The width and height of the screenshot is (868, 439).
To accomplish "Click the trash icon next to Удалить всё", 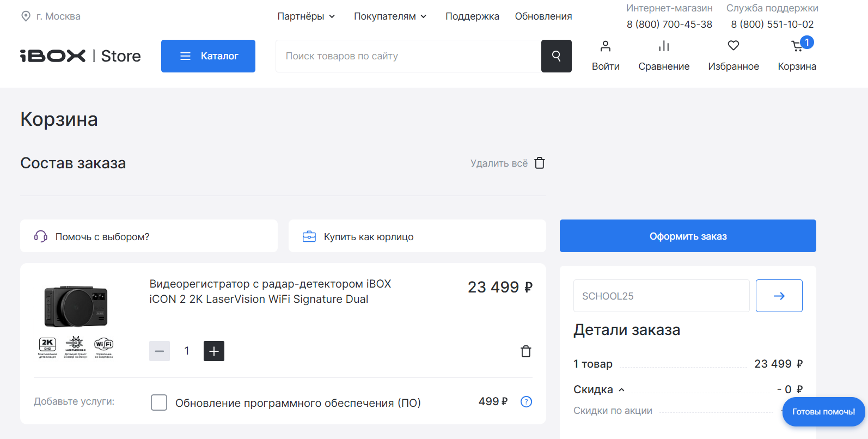I will click(x=540, y=163).
